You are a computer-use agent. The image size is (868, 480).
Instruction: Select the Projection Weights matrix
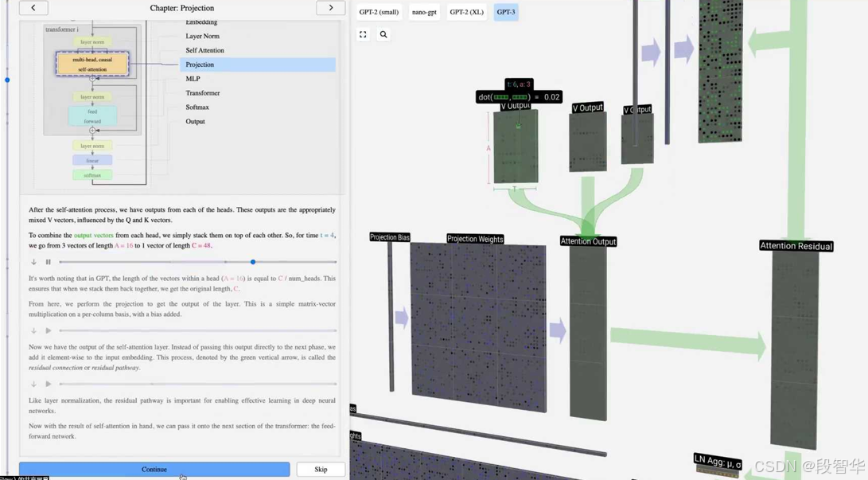[478, 326]
